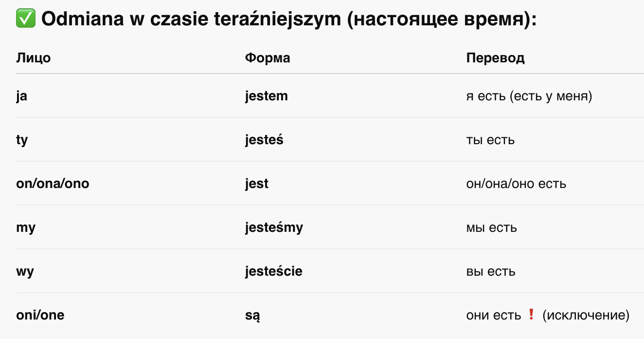Select the verb form 'jesteśmy'
Screen dimensions: 644x339
pos(274,228)
